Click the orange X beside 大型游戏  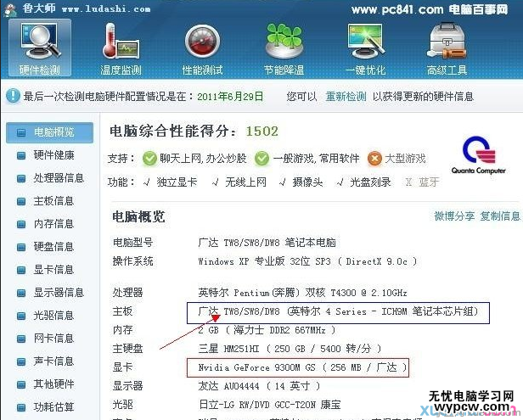click(374, 159)
